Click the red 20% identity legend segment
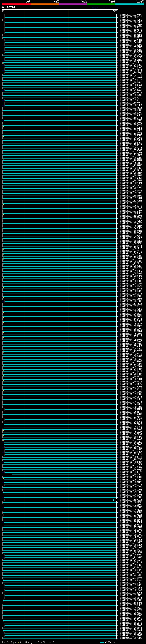 click(x=16, y=4)
